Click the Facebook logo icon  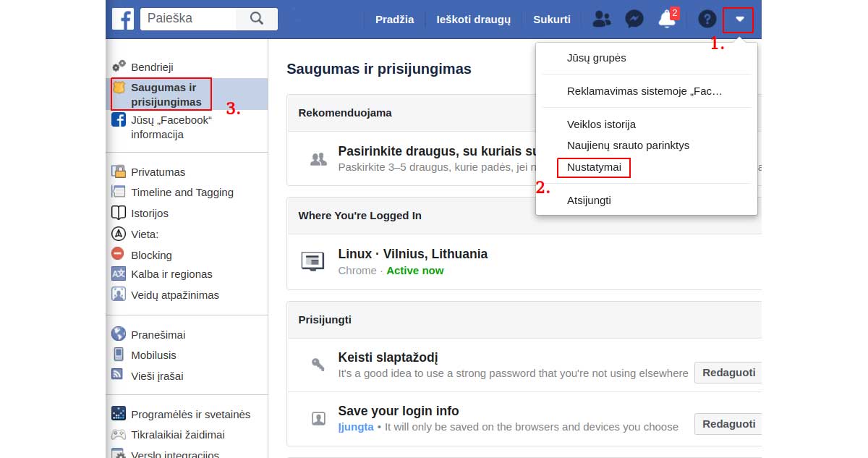tap(122, 19)
